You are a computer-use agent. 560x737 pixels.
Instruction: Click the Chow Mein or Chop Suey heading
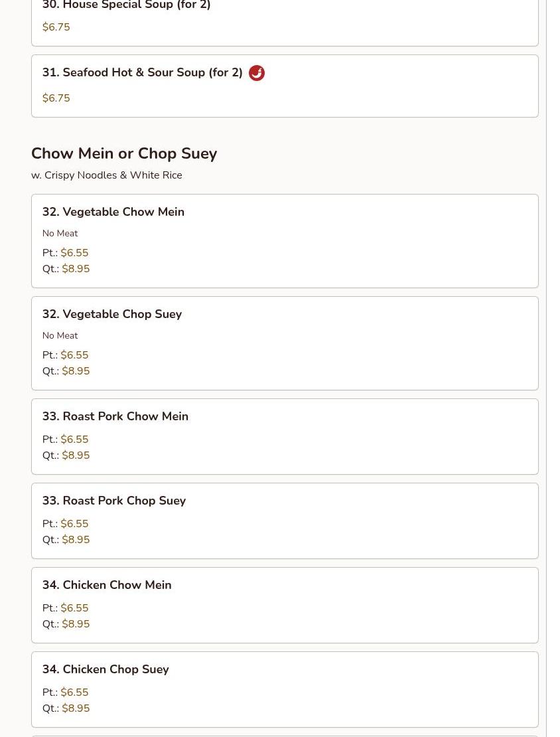[124, 153]
